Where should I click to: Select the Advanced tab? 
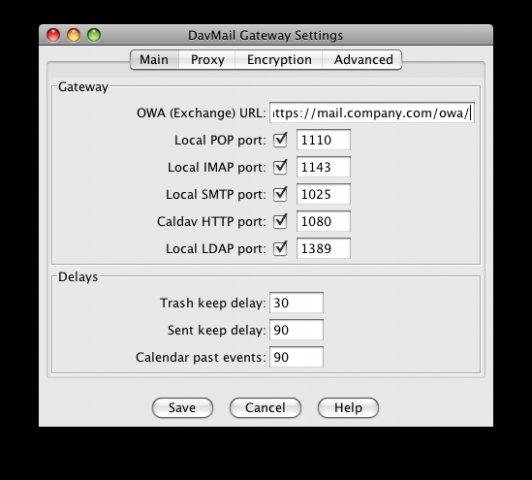point(363,60)
